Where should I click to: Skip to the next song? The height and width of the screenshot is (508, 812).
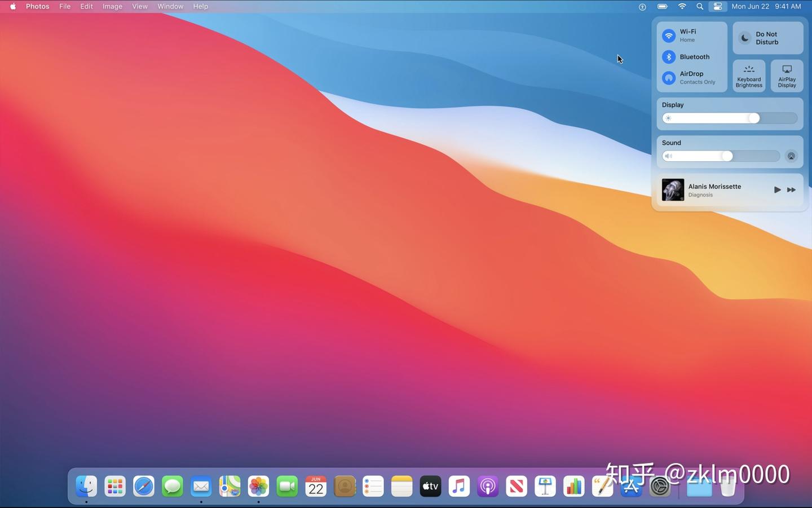(791, 189)
